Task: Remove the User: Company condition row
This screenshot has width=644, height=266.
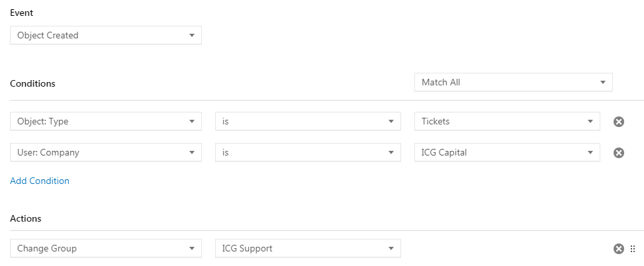Action: pyautogui.click(x=619, y=153)
